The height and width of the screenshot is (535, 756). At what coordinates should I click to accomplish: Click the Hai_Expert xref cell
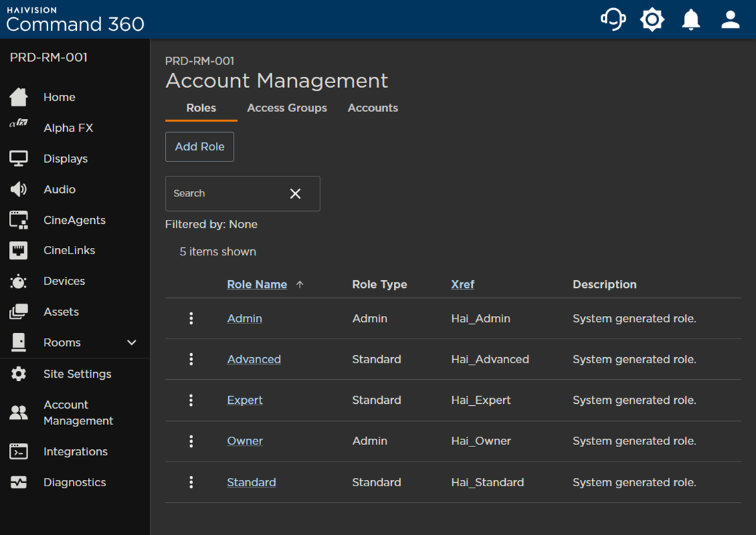pos(480,400)
